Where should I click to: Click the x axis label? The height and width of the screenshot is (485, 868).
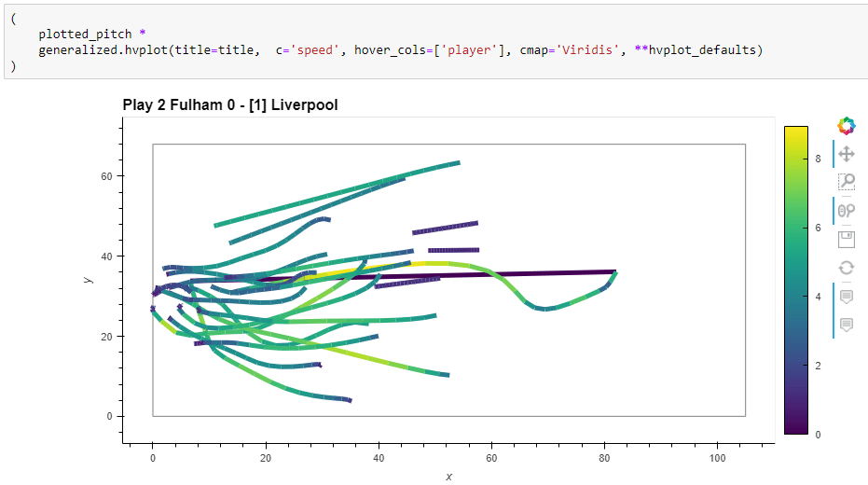448,477
